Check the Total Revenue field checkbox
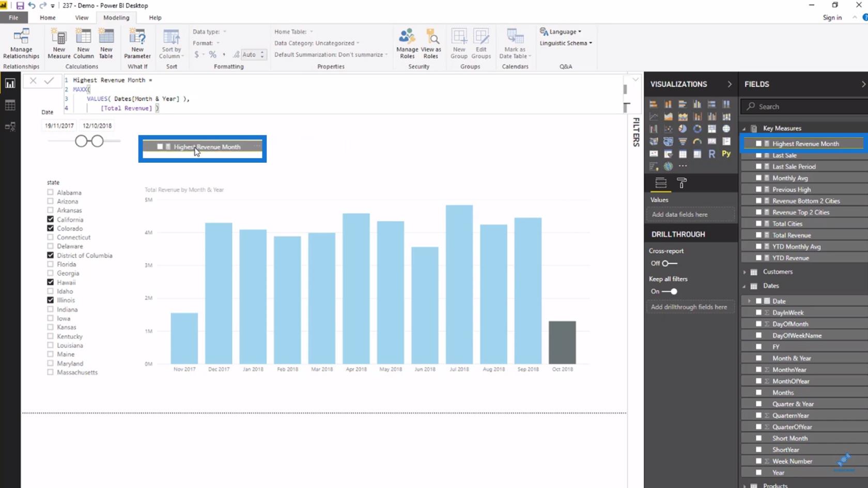Viewport: 868px width, 488px height. 758,235
